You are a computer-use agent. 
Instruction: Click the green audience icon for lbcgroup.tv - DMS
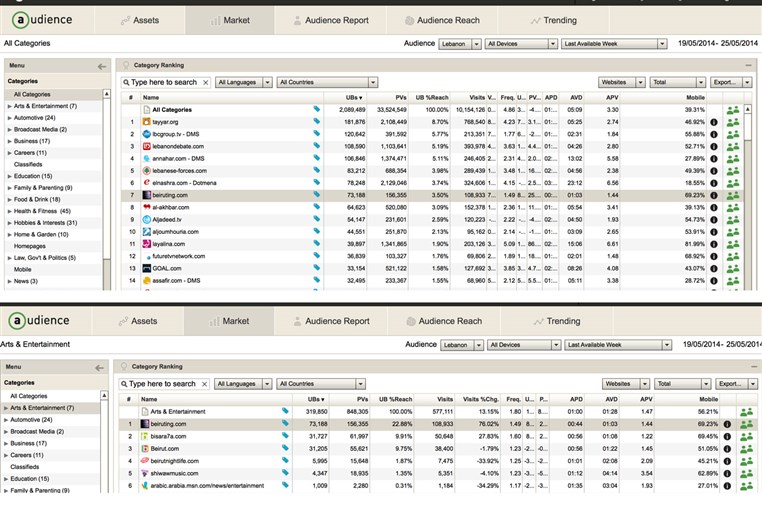click(732, 134)
